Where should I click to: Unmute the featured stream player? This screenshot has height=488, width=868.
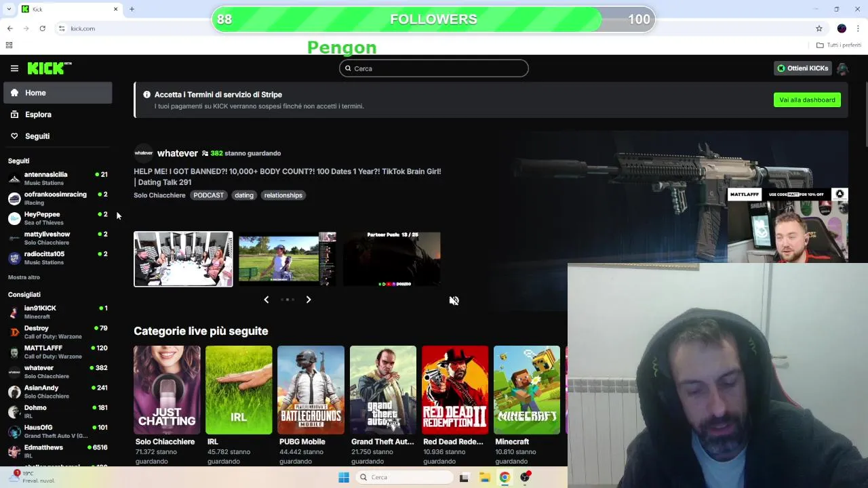pyautogui.click(x=454, y=301)
